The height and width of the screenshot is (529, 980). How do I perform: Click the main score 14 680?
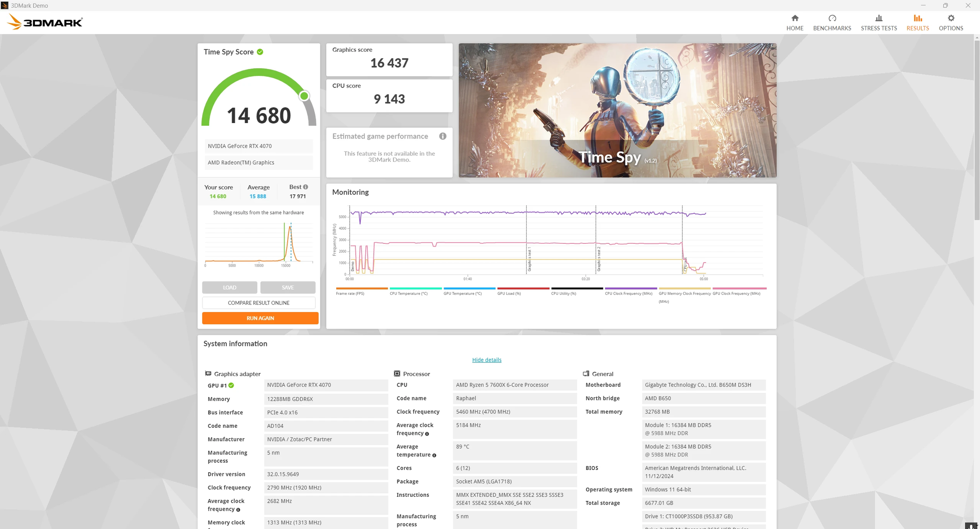pyautogui.click(x=259, y=115)
